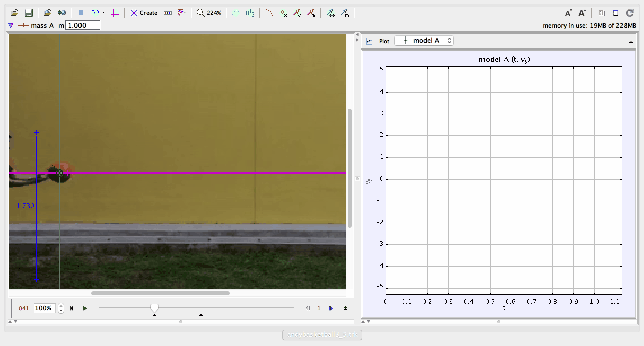Viewport: 644px width, 346px height.
Task: Click the video frame slider thumb
Action: [155, 308]
